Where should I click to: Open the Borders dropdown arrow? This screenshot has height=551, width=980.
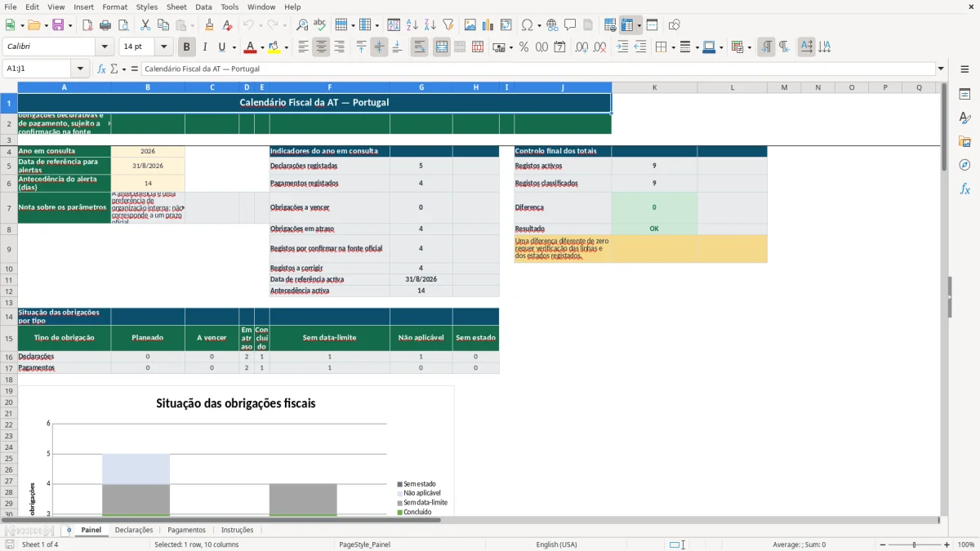[672, 47]
